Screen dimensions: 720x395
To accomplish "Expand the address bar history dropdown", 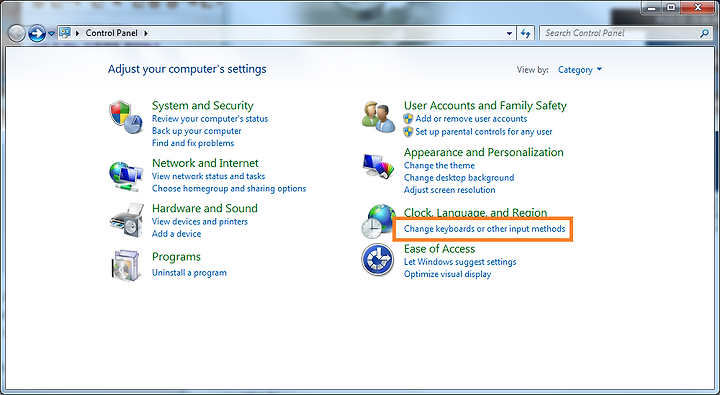I will point(509,33).
